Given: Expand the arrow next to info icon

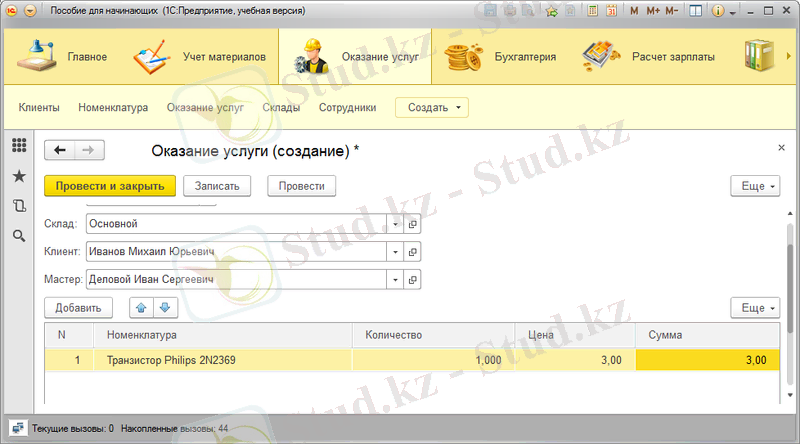Looking at the screenshot, I should (x=733, y=12).
